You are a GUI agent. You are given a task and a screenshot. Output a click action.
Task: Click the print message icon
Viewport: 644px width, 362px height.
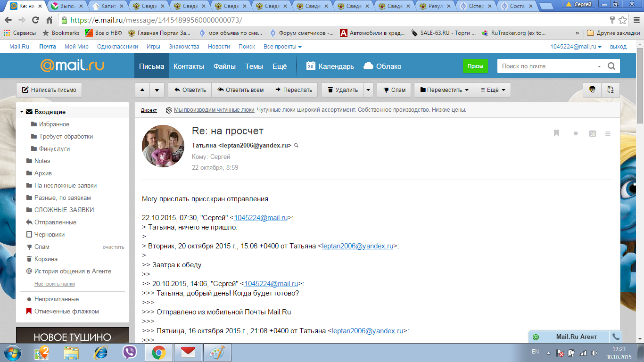(x=592, y=90)
